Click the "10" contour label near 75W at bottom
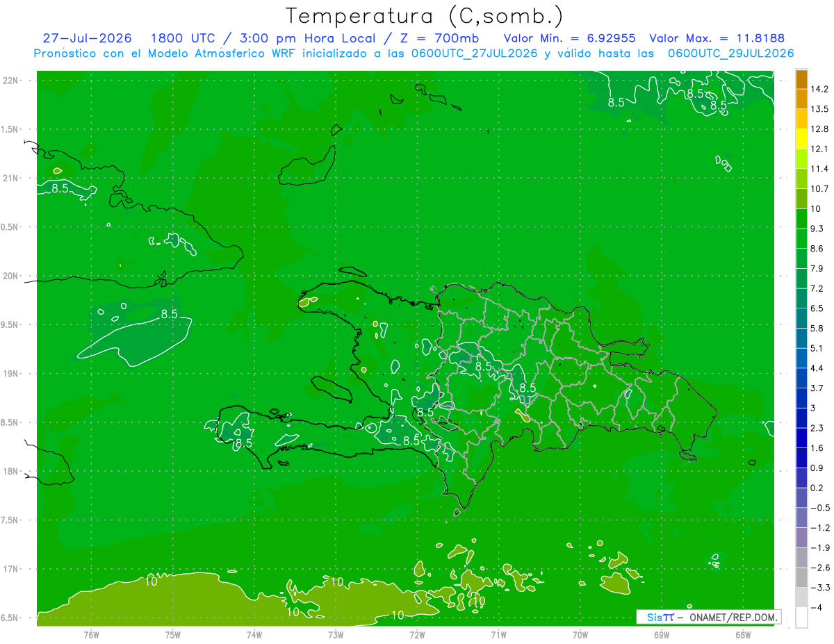Image resolution: width=834 pixels, height=644 pixels. click(x=151, y=581)
